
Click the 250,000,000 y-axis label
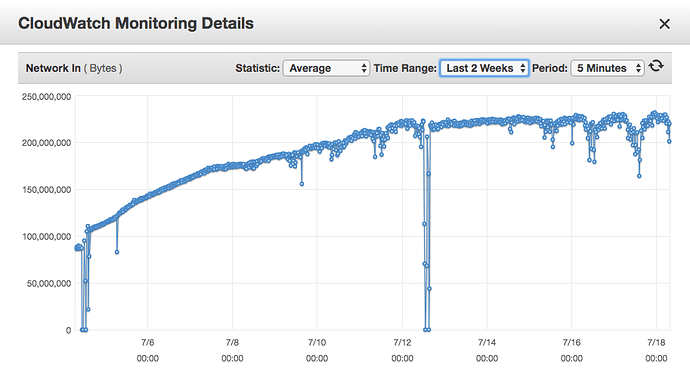[x=46, y=97]
